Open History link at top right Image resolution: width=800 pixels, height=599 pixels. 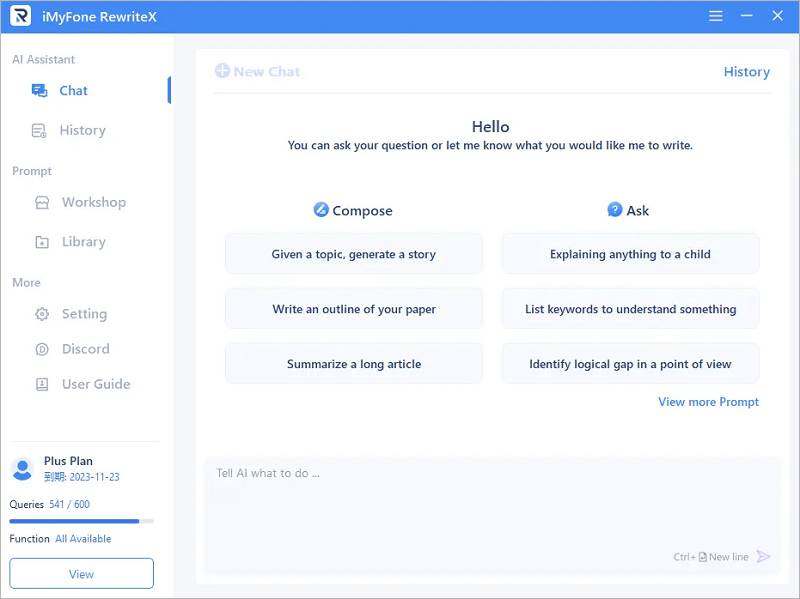coord(746,71)
